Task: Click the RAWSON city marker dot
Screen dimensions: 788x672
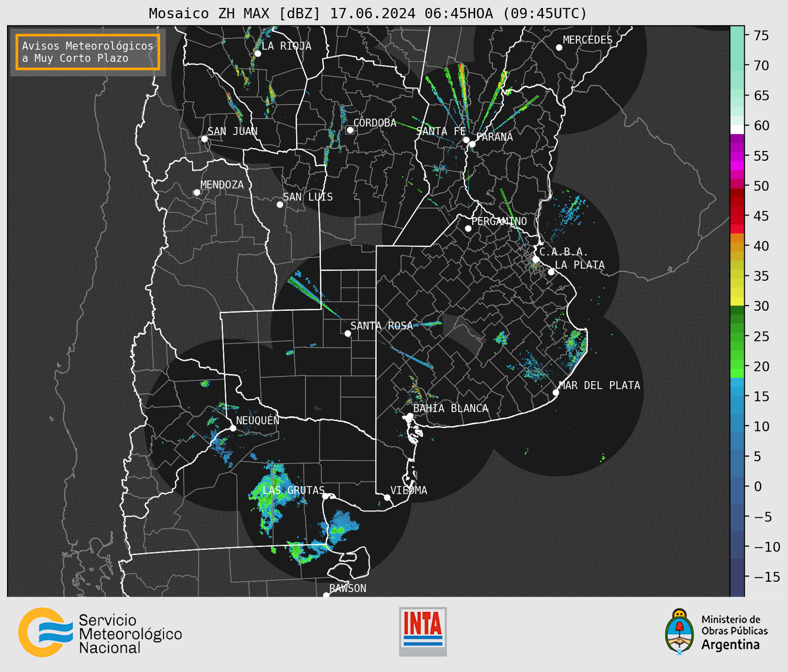Action: click(x=326, y=595)
